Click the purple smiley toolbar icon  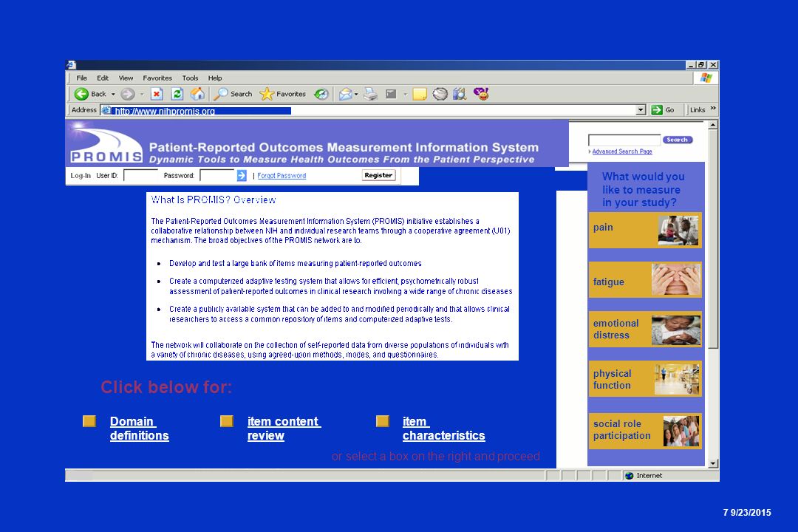click(481, 94)
